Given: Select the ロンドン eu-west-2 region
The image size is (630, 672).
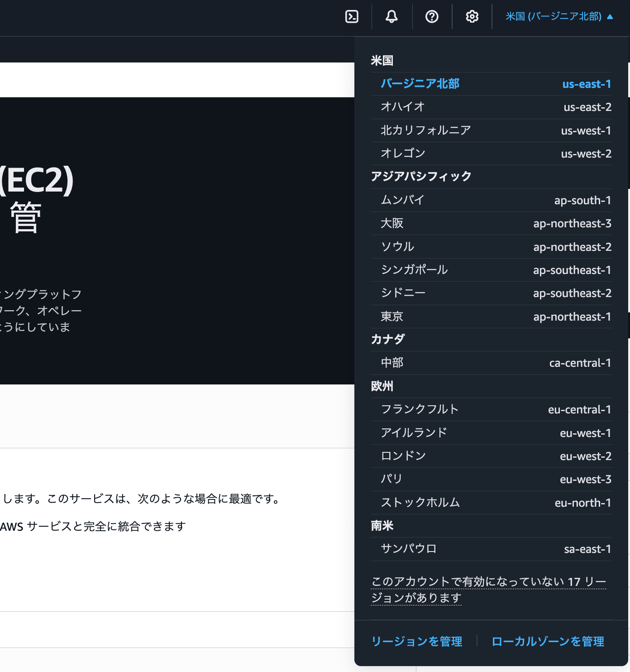Looking at the screenshot, I should pyautogui.click(x=491, y=456).
